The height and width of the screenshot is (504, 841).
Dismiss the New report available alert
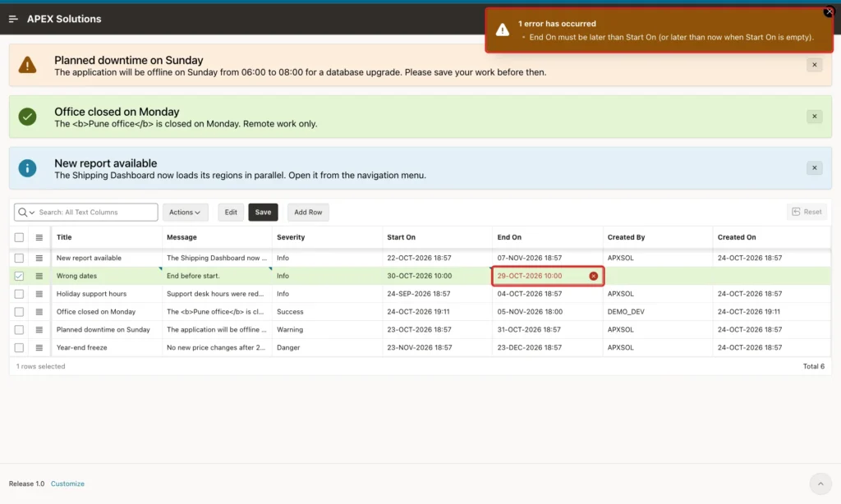pos(814,167)
